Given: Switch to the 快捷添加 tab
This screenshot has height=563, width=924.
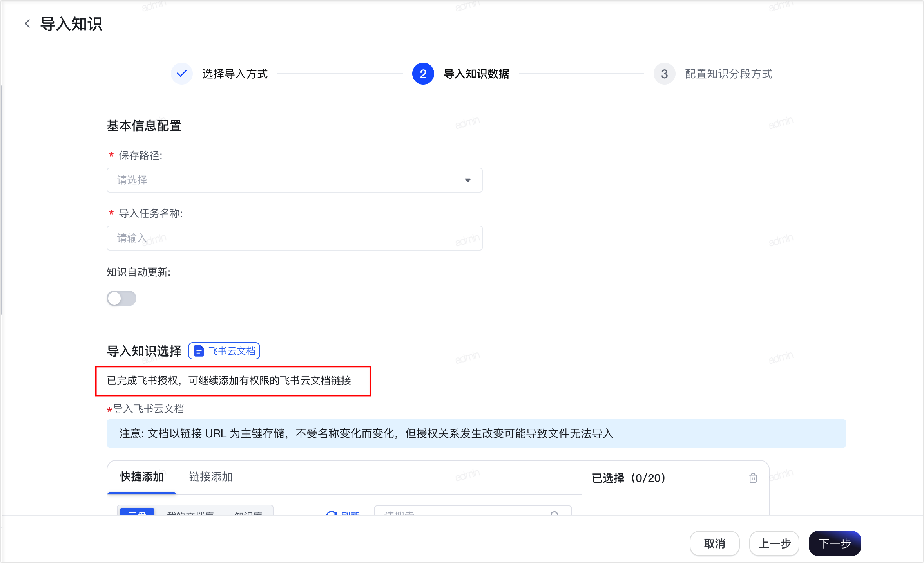Looking at the screenshot, I should click(x=142, y=477).
